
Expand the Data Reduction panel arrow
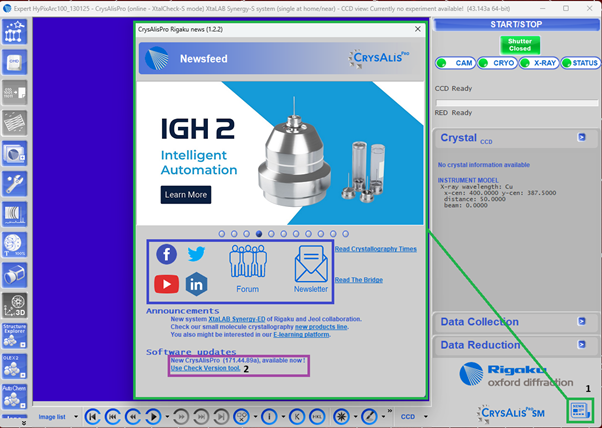pos(582,344)
